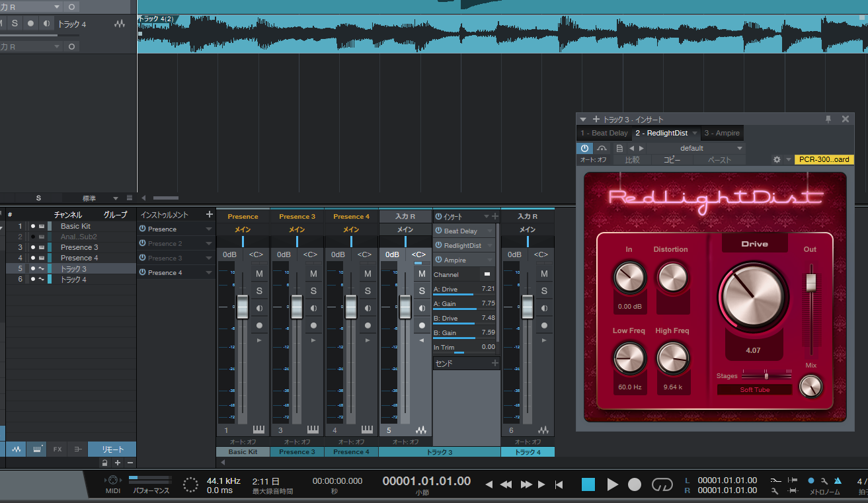This screenshot has width=868, height=503.
Task: Mute Track 4 mixer channel
Action: coord(543,274)
